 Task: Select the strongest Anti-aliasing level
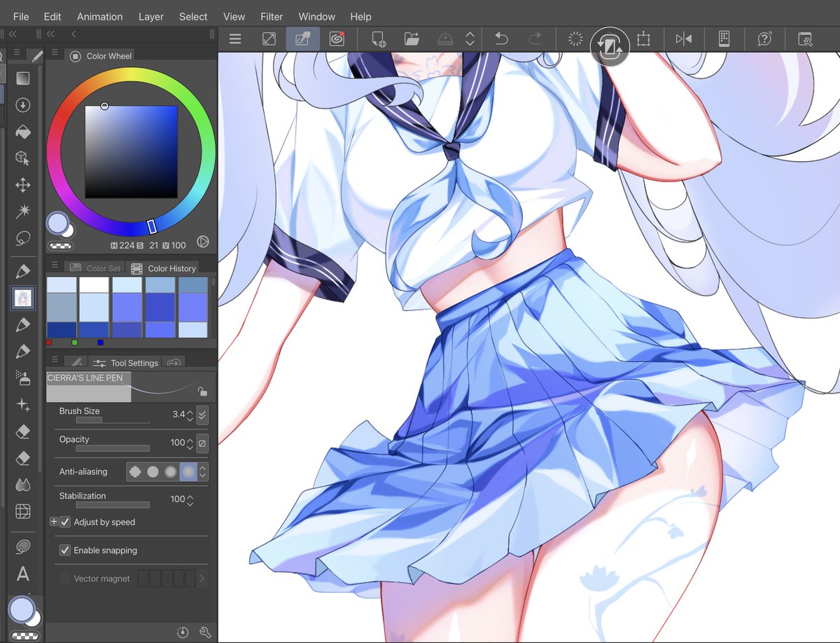click(188, 471)
